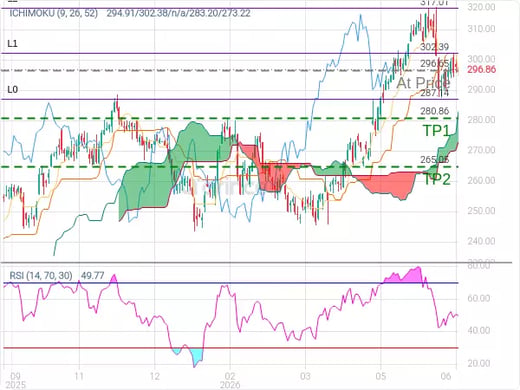Click the RSI 20.00 axis label
Viewport: 520px width, 390px height.
[479, 363]
